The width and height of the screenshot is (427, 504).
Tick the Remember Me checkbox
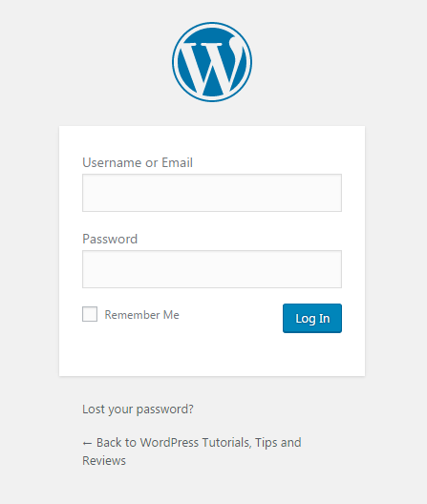(x=90, y=314)
